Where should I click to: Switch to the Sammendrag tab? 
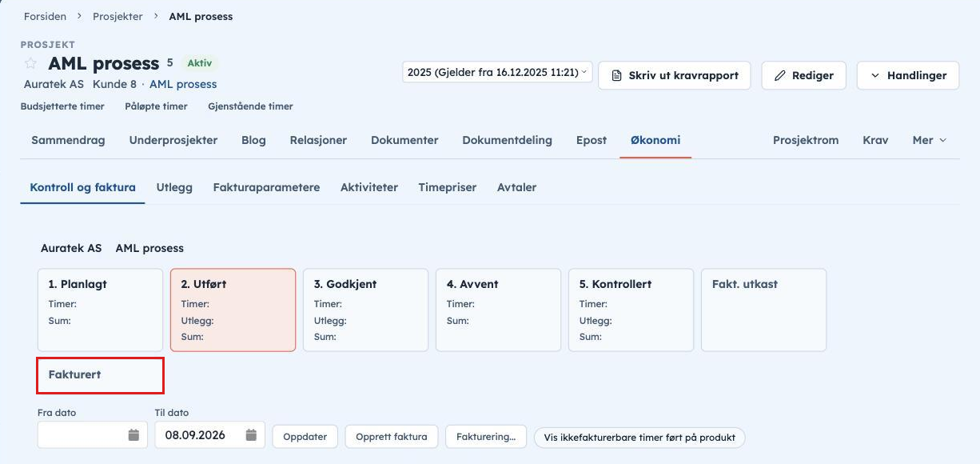(x=68, y=140)
